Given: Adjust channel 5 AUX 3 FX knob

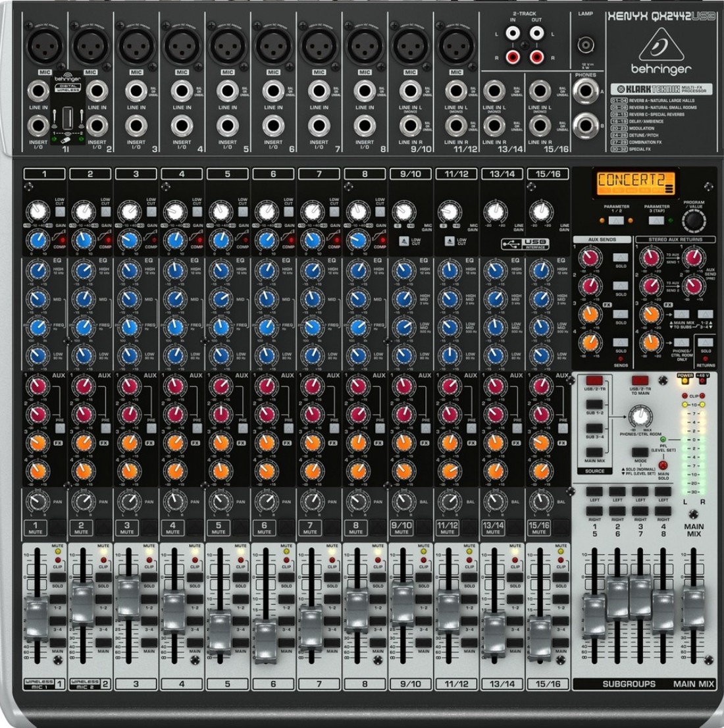Looking at the screenshot, I should click(x=221, y=442).
